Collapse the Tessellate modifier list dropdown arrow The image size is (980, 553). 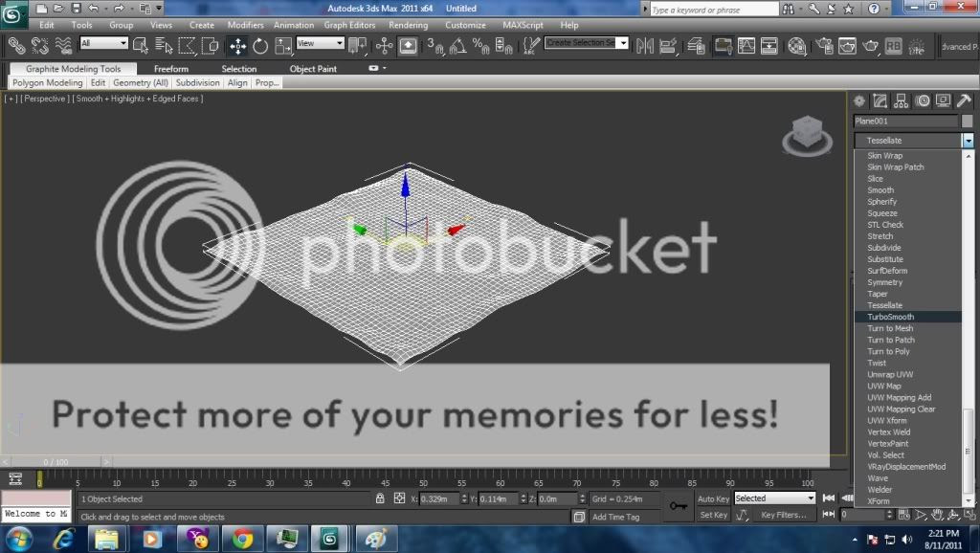click(968, 141)
